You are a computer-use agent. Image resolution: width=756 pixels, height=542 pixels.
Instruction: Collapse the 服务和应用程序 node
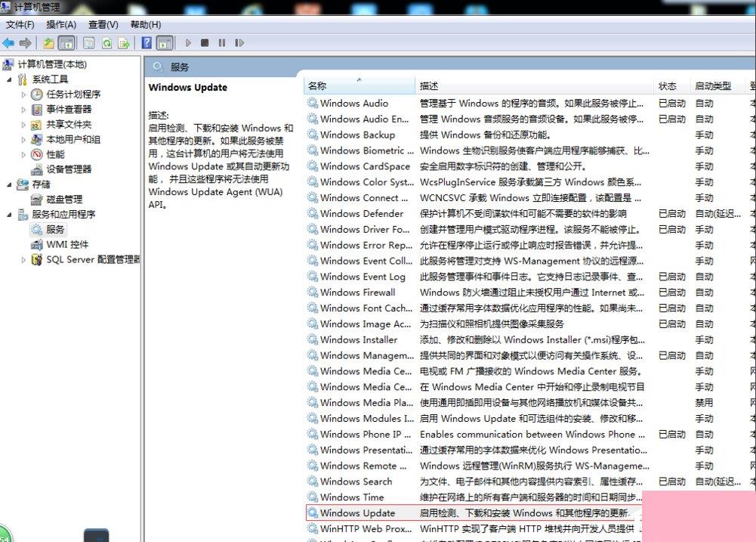9,214
